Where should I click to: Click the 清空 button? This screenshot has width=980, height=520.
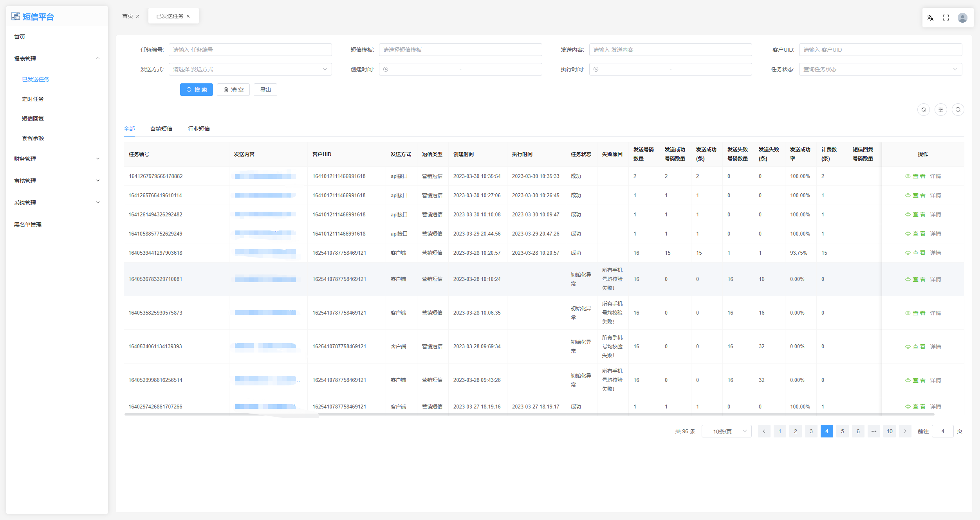[233, 90]
